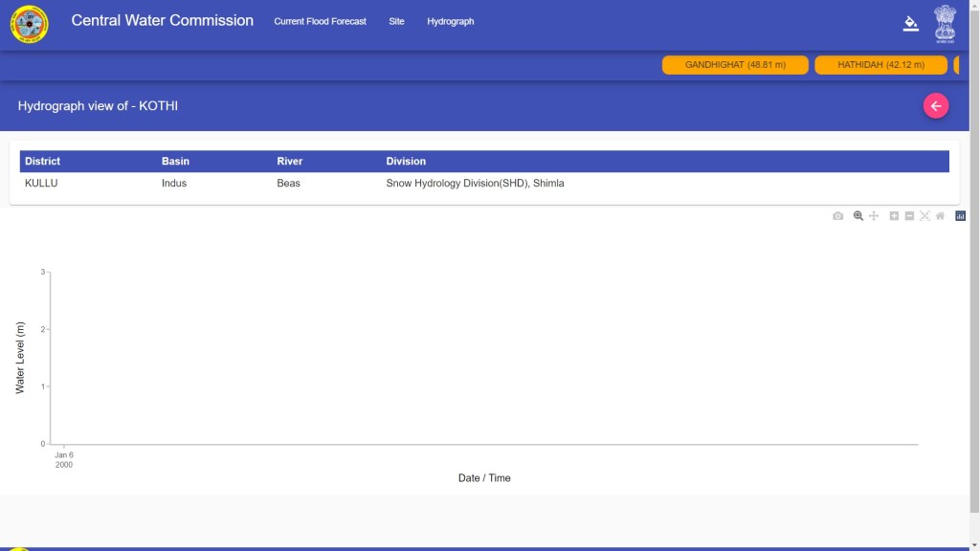This screenshot has height=551, width=980.
Task: Click the Autoscale chart icon
Action: (x=924, y=216)
